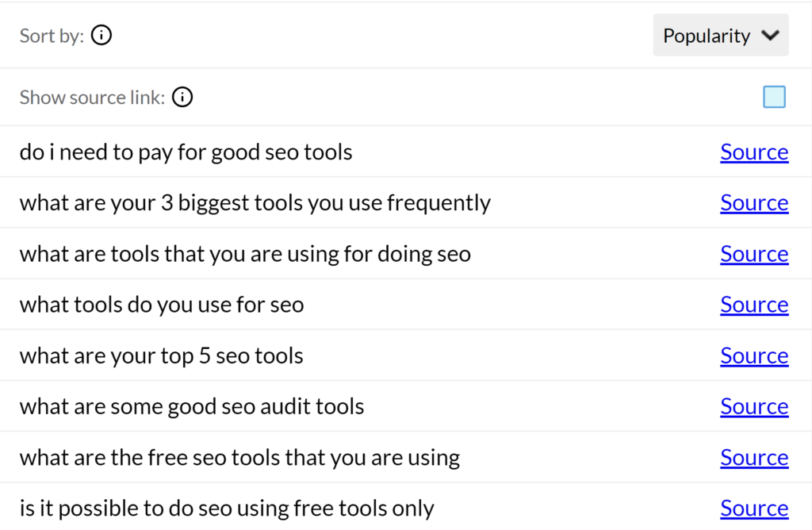Select row 'what are some good seo audit tools'
Viewport: 812px width, 530px height.
(x=406, y=406)
